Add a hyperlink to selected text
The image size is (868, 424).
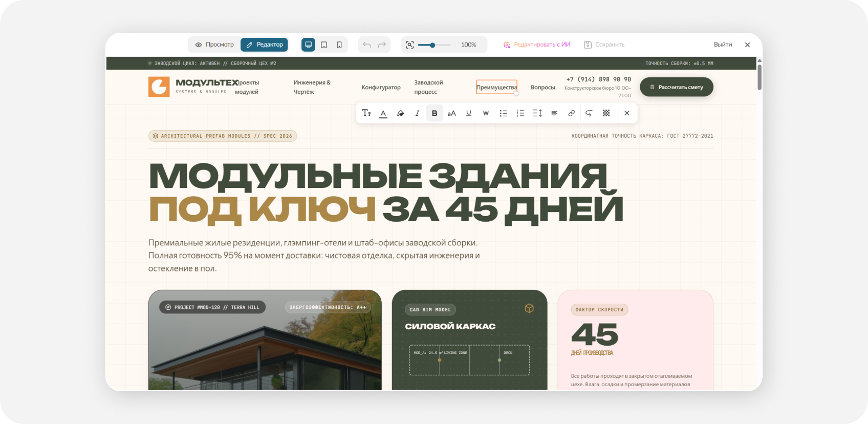point(572,113)
